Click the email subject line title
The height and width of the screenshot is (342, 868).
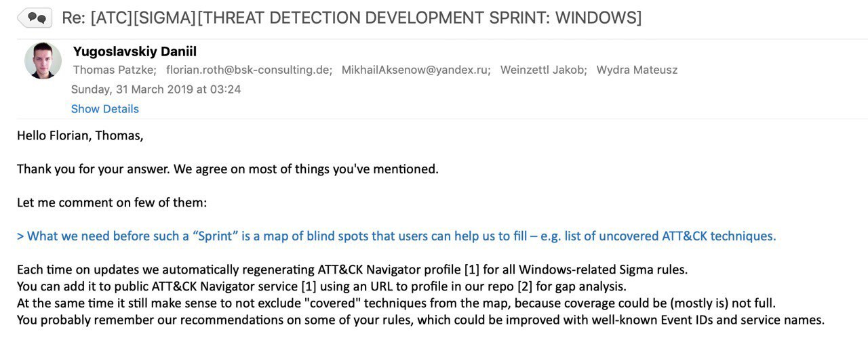click(351, 18)
